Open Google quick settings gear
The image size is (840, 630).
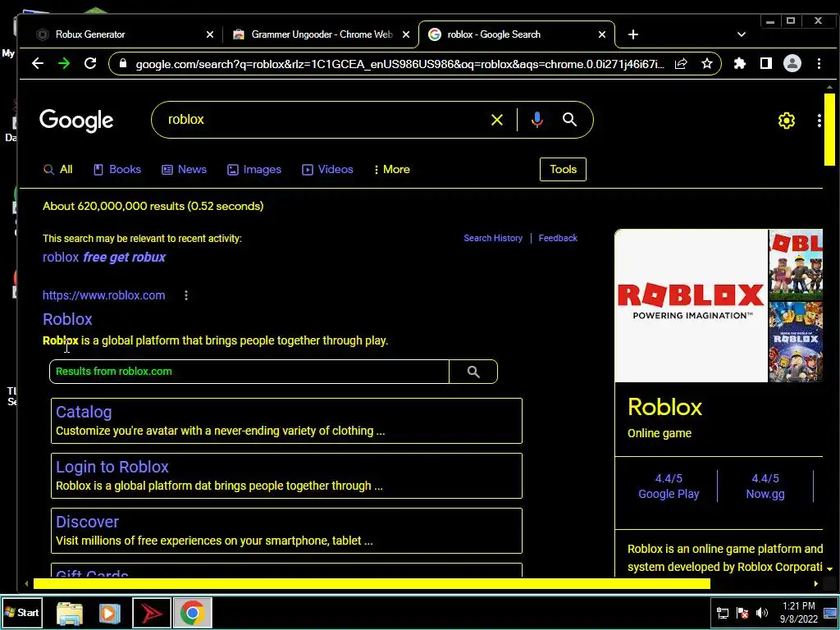[x=787, y=121]
